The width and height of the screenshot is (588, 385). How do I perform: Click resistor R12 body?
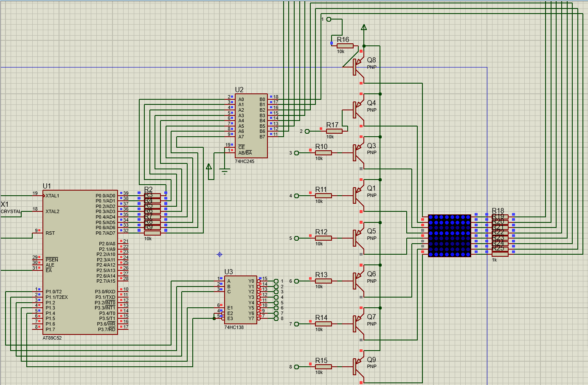(x=324, y=238)
